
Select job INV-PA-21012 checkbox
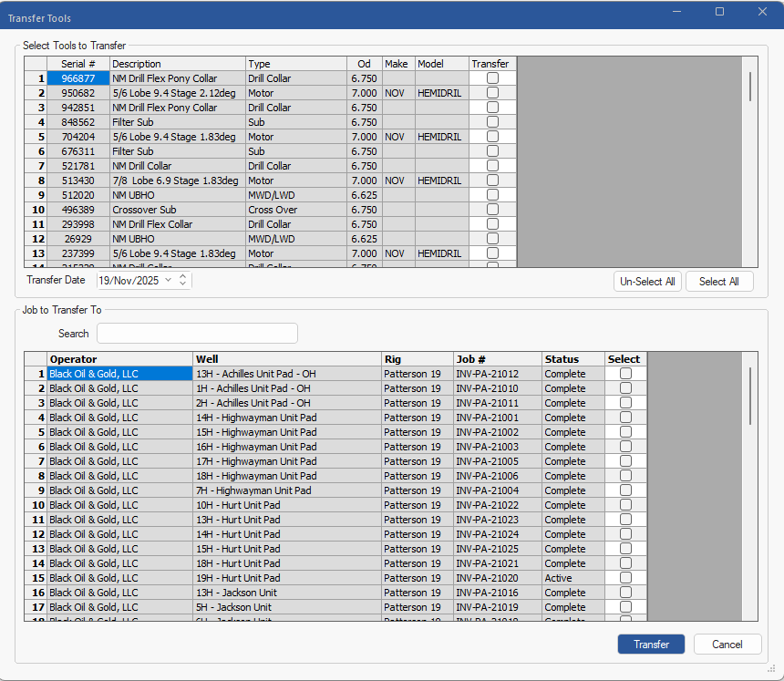click(625, 374)
